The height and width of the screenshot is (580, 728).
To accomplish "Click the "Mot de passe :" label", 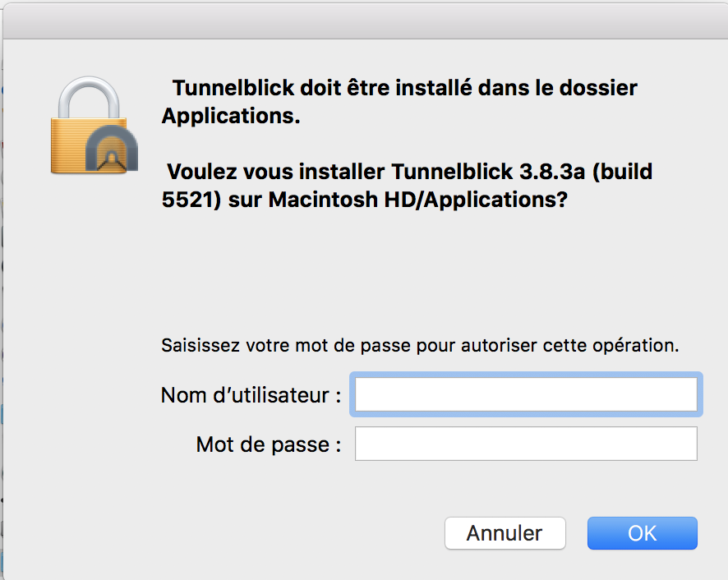I will coord(269,444).
